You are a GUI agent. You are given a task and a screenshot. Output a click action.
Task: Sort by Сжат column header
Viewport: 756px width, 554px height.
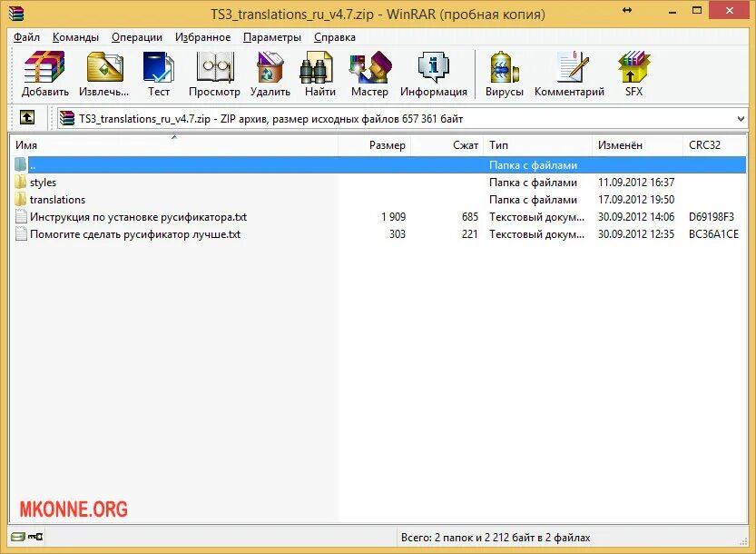[x=447, y=144]
